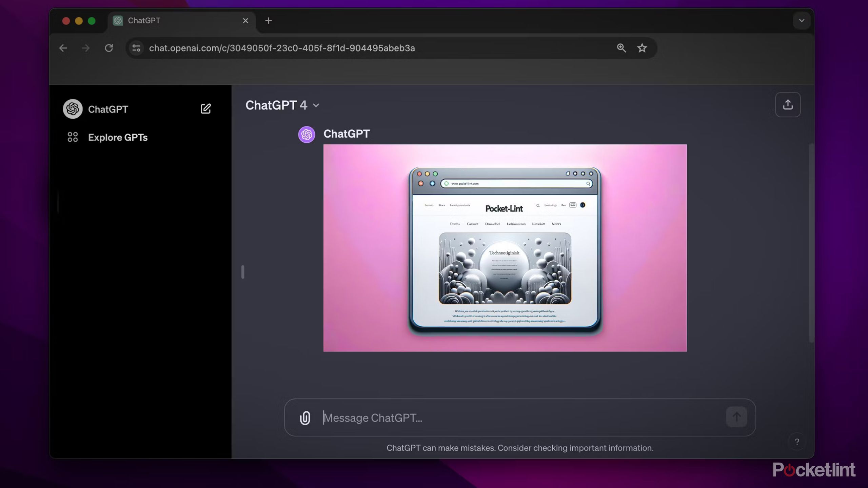This screenshot has width=868, height=488.
Task: Click the ChatGPT purple avatar icon
Action: pos(307,134)
